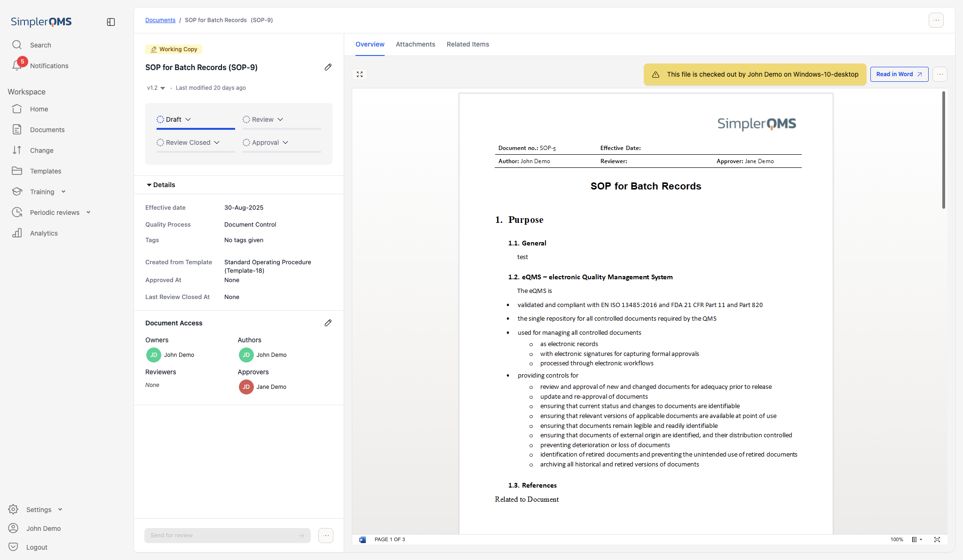Viewport: 963px width, 560px height.
Task: Open Notifications bell icon
Action: click(x=17, y=65)
